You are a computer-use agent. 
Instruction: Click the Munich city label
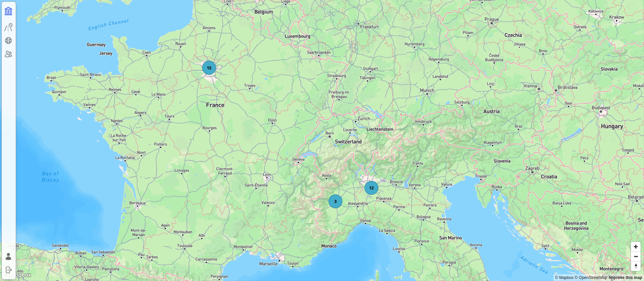coord(427,90)
